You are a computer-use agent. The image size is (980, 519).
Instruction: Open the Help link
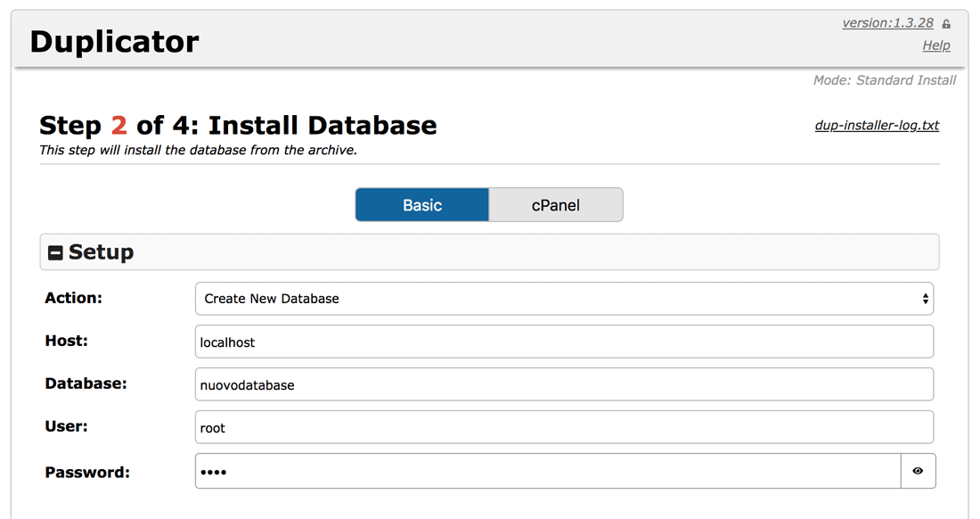coord(936,45)
